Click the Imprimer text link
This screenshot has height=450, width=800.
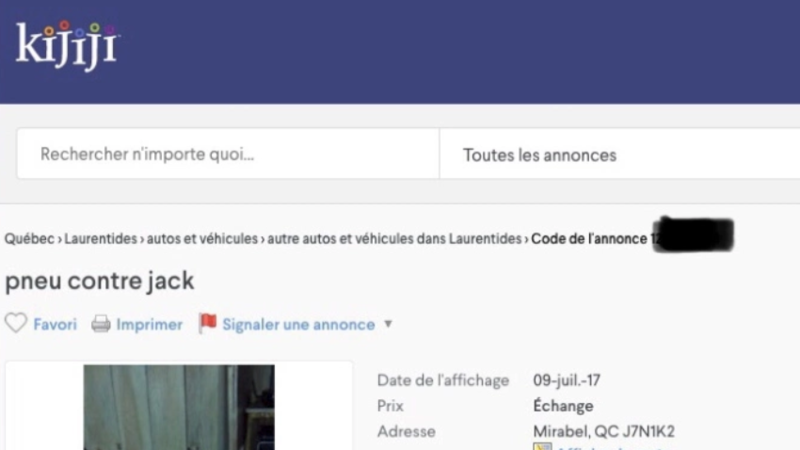point(149,324)
